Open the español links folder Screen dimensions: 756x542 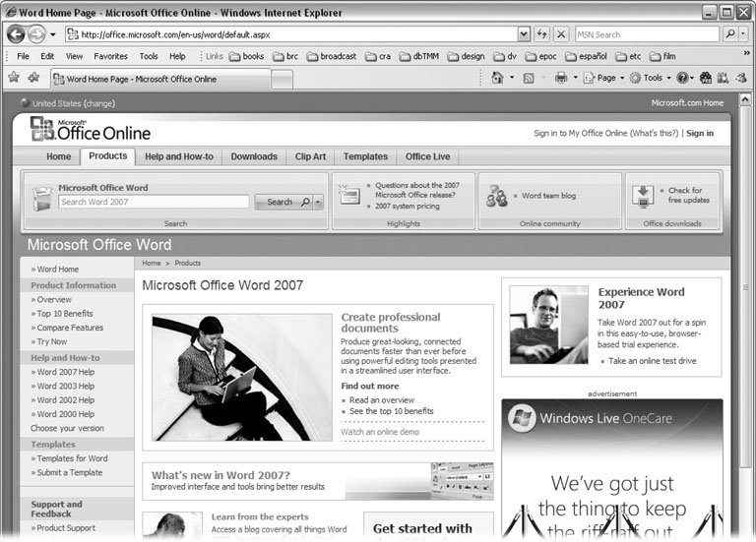click(x=586, y=56)
